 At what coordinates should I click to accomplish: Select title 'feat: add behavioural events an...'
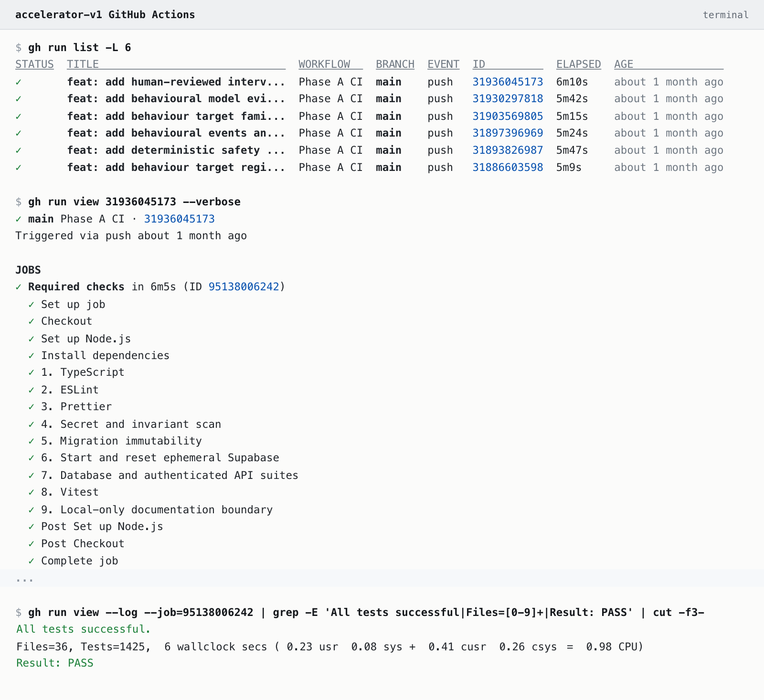click(x=176, y=133)
